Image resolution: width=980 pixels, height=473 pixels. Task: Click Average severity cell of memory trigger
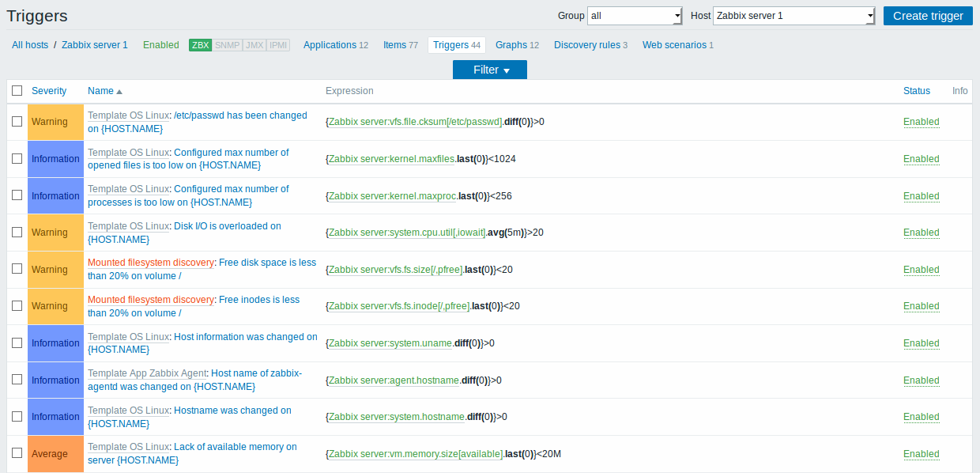[x=55, y=454]
